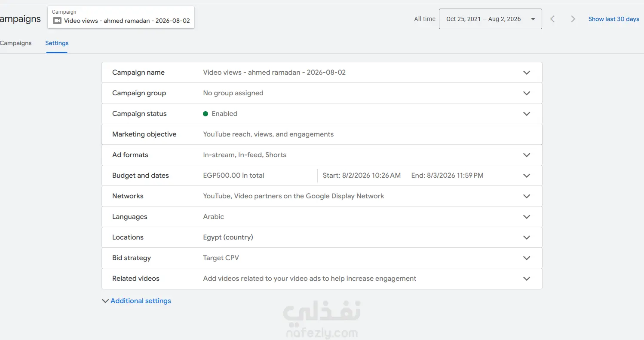Screen dimensions: 644x340
Task: Expand the Networks row chevron
Action: 527,196
